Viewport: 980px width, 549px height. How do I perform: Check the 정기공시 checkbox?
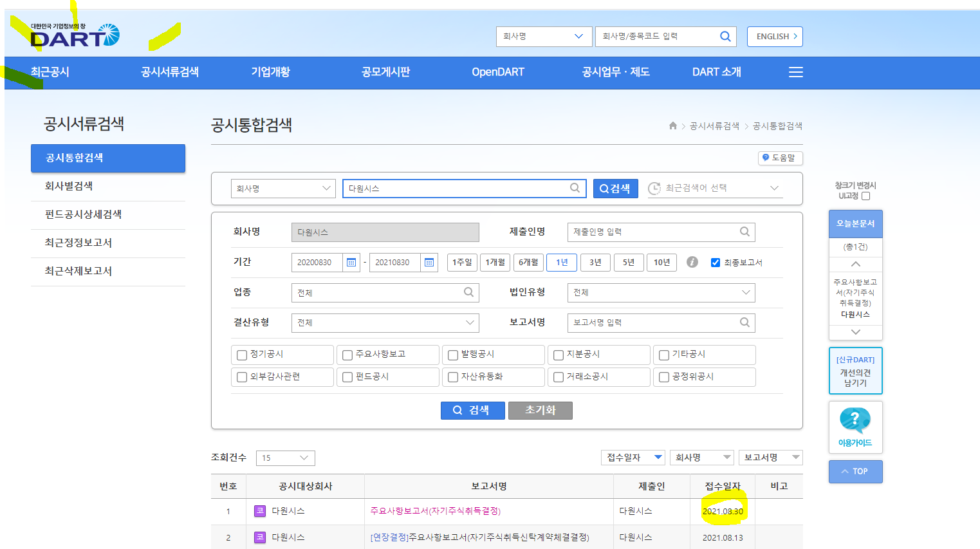[242, 355]
